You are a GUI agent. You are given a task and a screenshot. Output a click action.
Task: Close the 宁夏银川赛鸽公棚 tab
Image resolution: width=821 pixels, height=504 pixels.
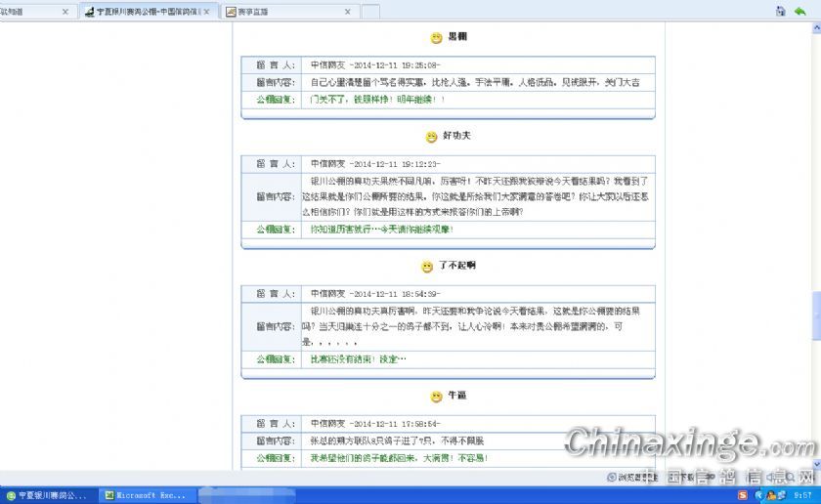tap(206, 12)
